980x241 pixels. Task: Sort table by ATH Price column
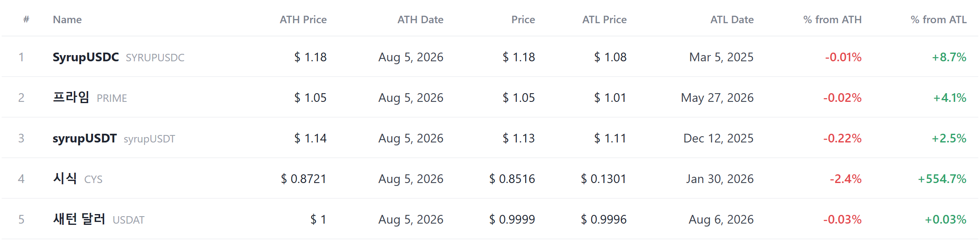point(303,19)
